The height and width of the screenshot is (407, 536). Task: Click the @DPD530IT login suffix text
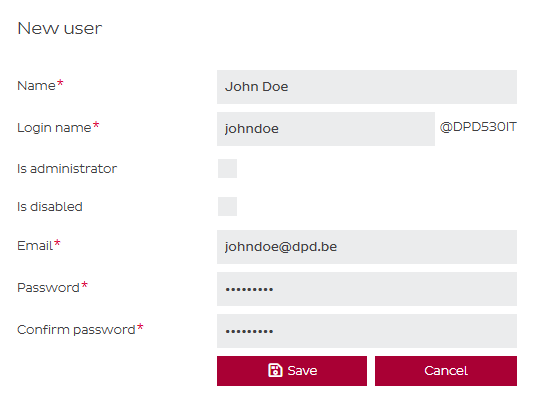[x=478, y=127]
